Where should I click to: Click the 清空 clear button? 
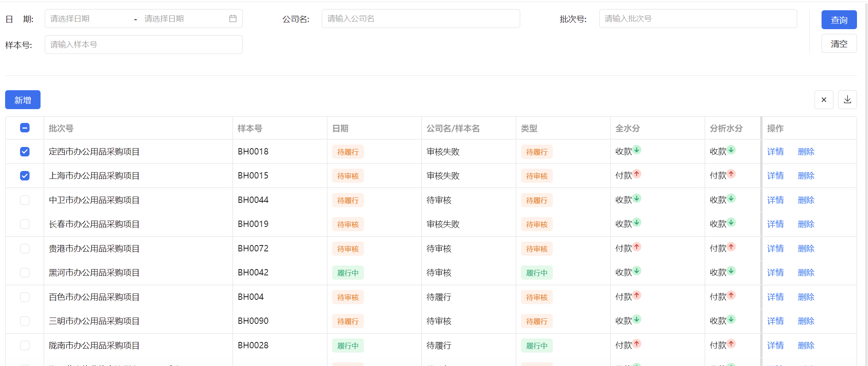pos(839,43)
